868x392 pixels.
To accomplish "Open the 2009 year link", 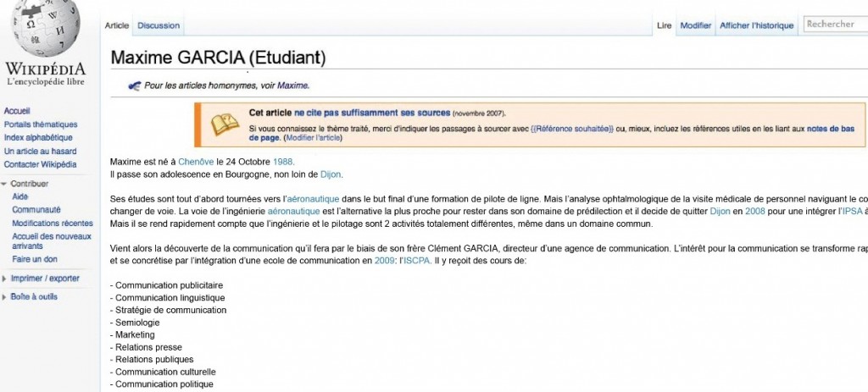I will click(384, 261).
